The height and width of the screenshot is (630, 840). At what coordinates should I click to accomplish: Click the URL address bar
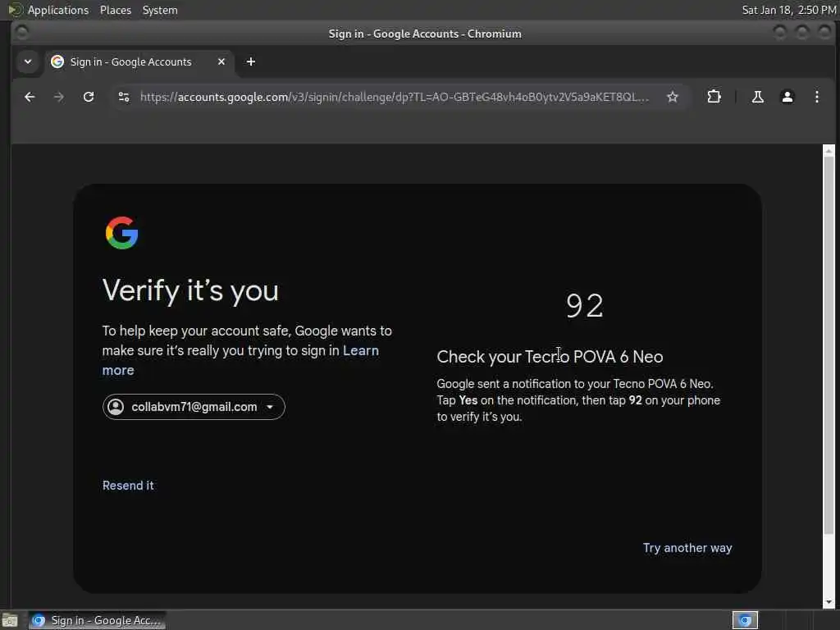tap(395, 97)
